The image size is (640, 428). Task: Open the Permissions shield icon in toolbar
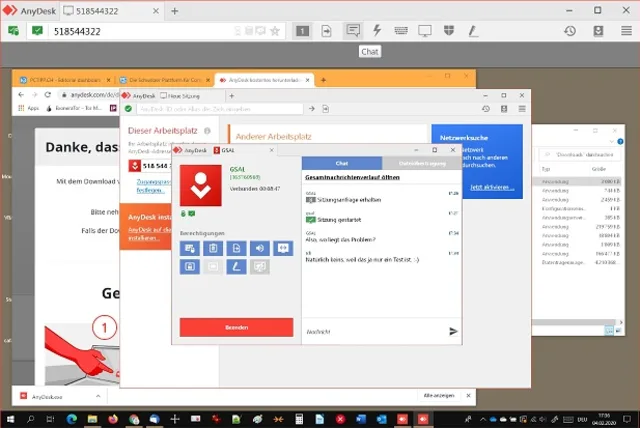coord(449,31)
